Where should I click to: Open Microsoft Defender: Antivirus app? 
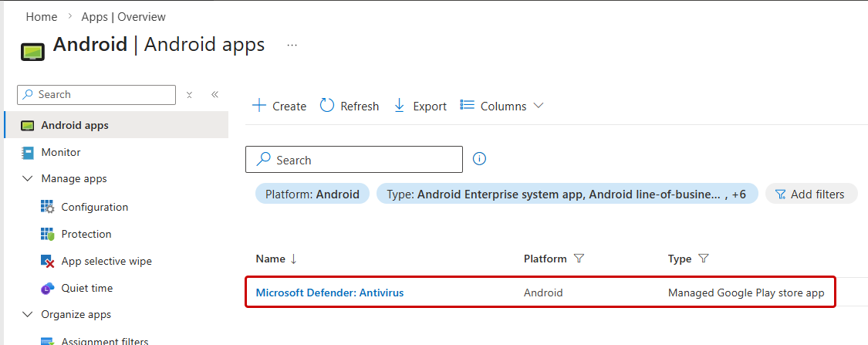[329, 293]
